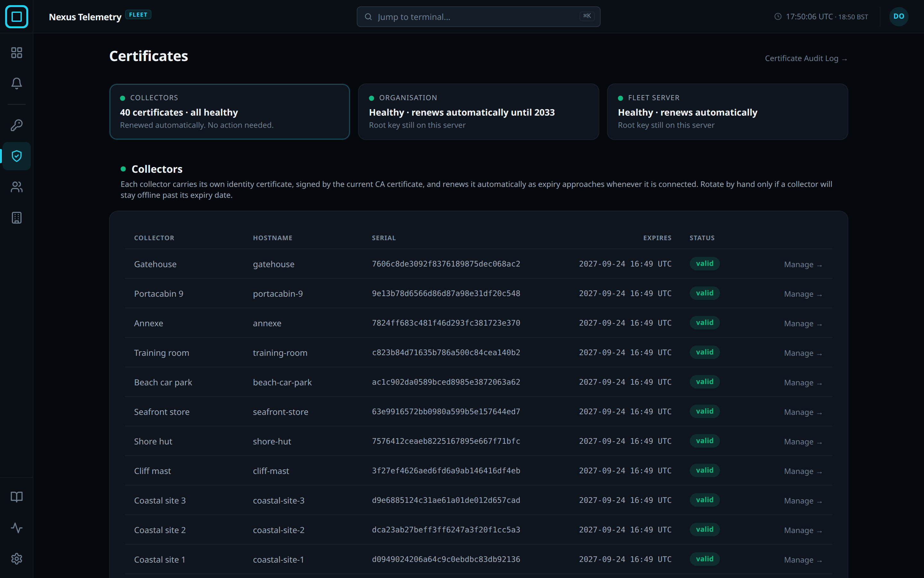
Task: Click Manage for Shore hut
Action: point(803,442)
